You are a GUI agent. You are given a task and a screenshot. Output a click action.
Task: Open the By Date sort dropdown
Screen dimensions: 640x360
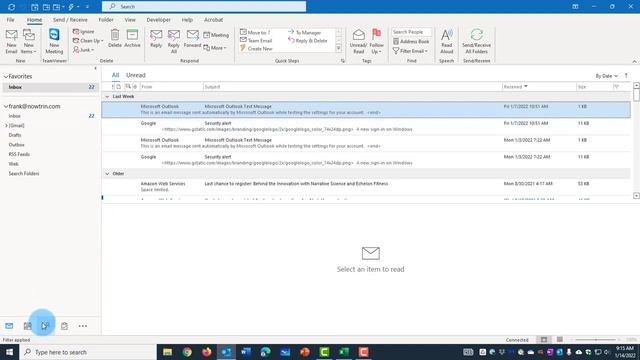coord(606,76)
